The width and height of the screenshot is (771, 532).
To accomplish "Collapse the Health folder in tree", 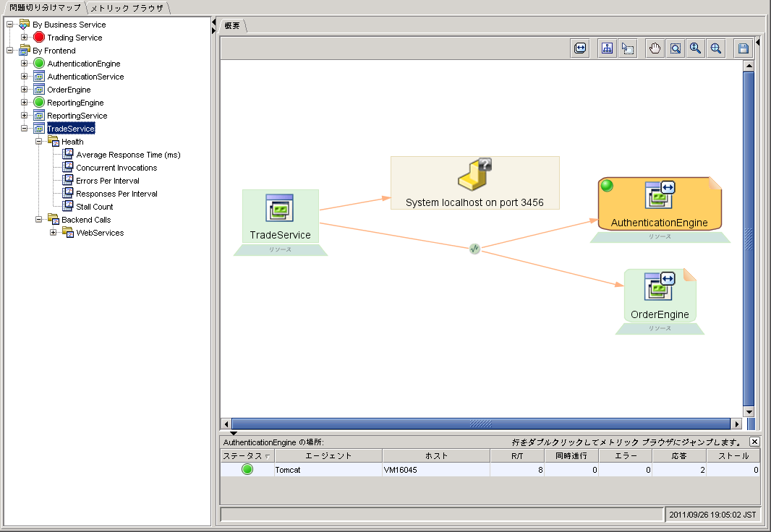I will (38, 142).
